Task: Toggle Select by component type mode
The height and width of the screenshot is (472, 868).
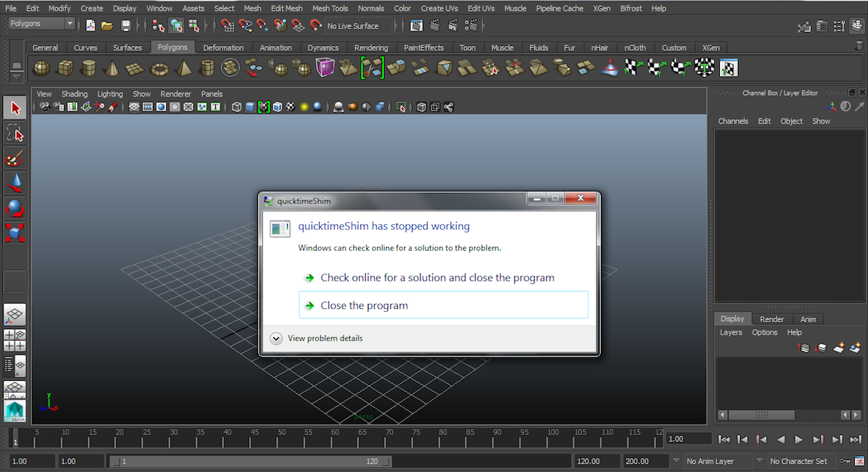Action: [194, 26]
